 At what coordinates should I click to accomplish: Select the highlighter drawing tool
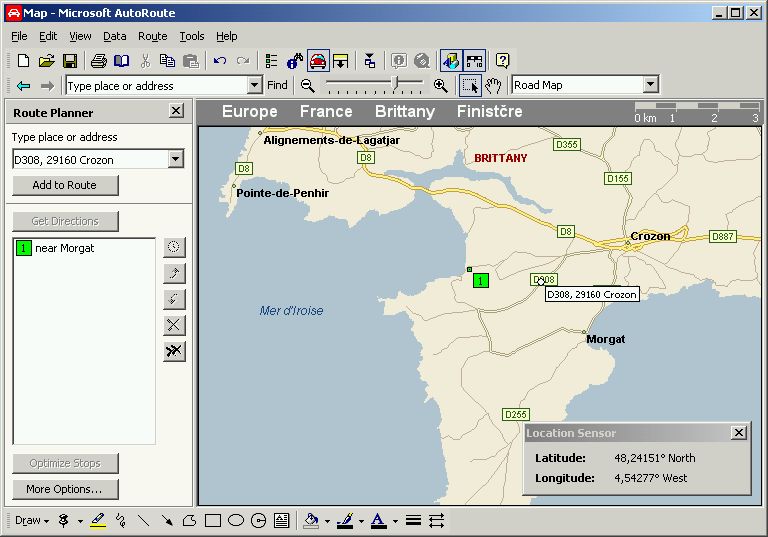coord(97,520)
